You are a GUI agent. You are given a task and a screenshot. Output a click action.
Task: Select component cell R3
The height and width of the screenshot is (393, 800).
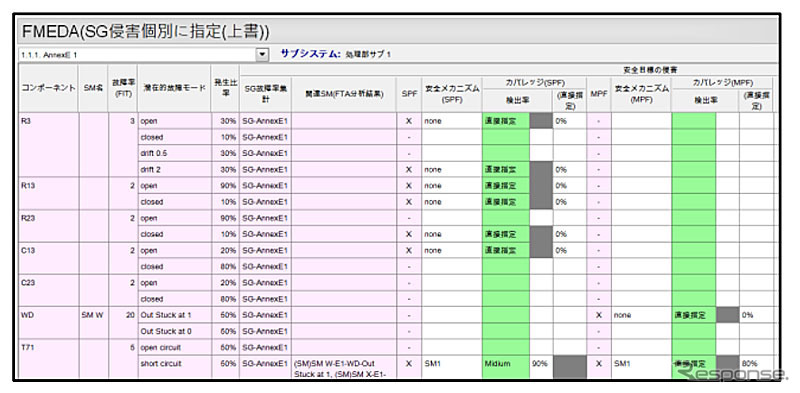click(x=48, y=145)
